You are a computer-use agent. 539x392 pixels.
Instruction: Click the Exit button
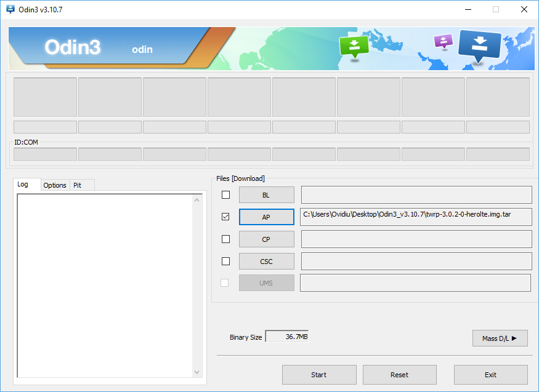click(490, 375)
